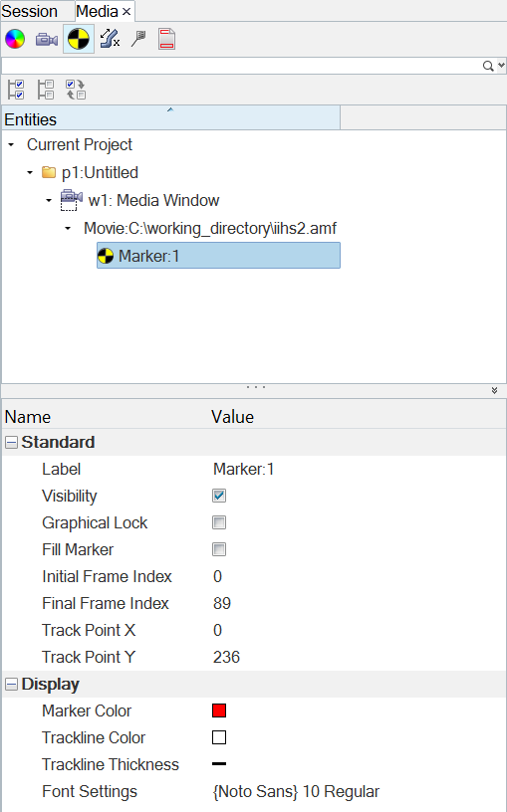507x812 pixels.
Task: Collapse the Standard properties section
Action: coord(11,442)
